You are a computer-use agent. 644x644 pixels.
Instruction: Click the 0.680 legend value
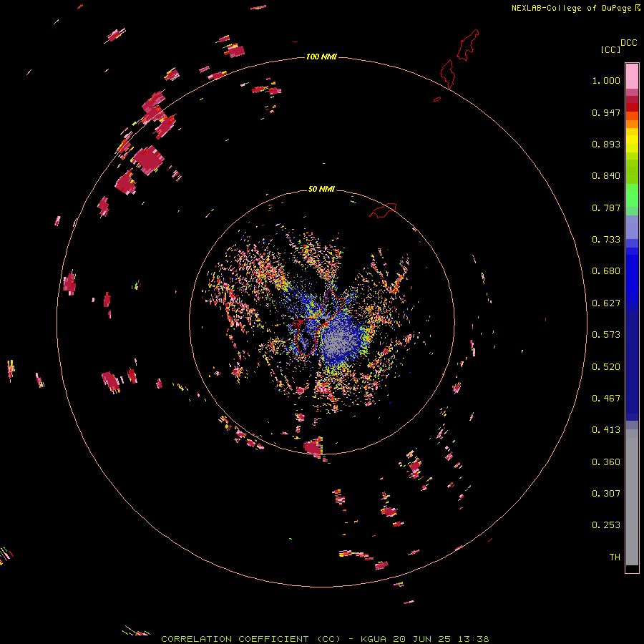(606, 271)
